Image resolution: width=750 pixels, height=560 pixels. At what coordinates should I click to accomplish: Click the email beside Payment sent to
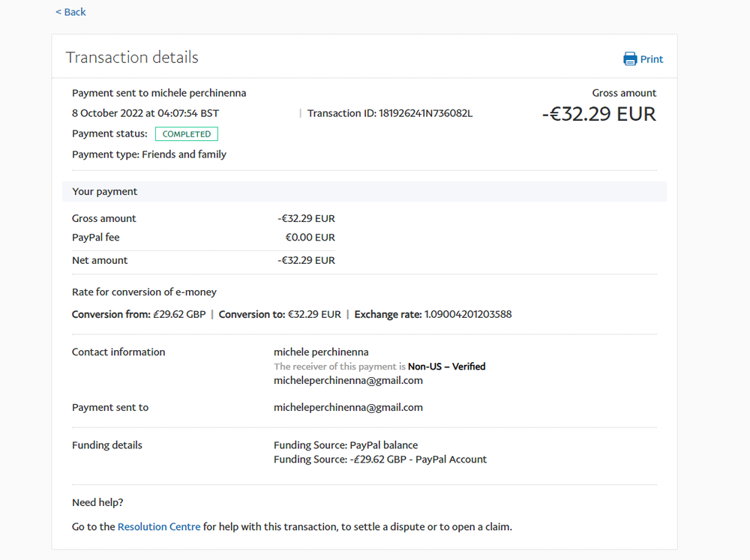[348, 408]
